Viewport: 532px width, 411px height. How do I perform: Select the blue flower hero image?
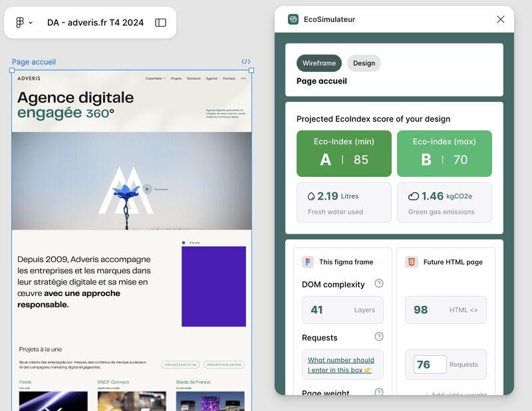[132, 181]
